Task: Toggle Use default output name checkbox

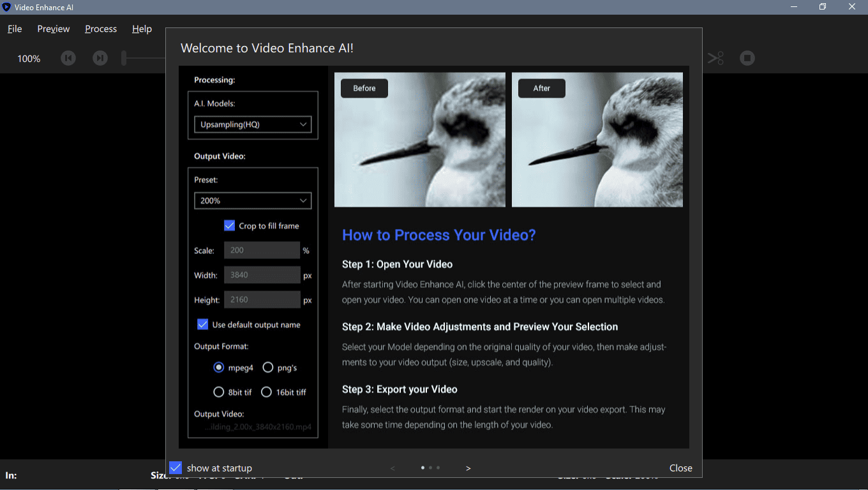Action: (203, 324)
